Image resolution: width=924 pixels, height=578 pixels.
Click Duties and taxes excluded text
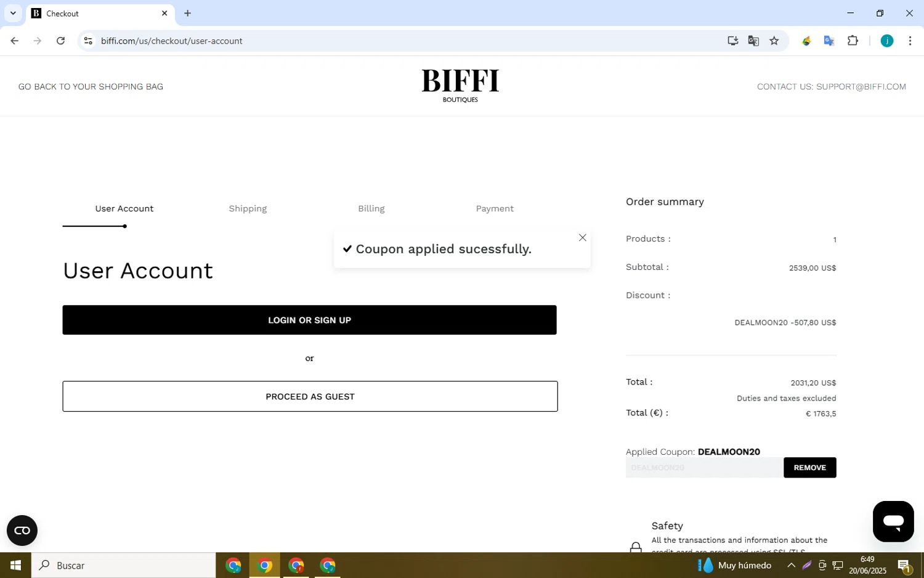click(x=787, y=399)
